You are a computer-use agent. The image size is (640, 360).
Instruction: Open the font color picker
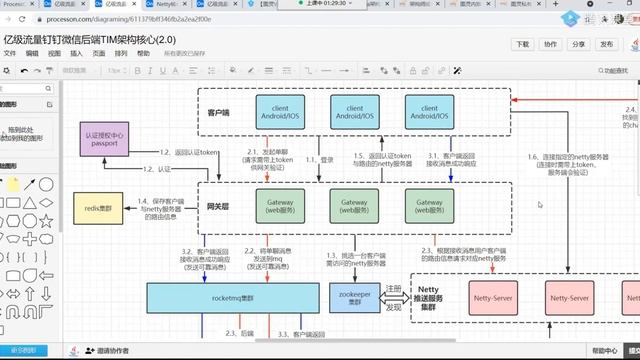click(x=176, y=71)
